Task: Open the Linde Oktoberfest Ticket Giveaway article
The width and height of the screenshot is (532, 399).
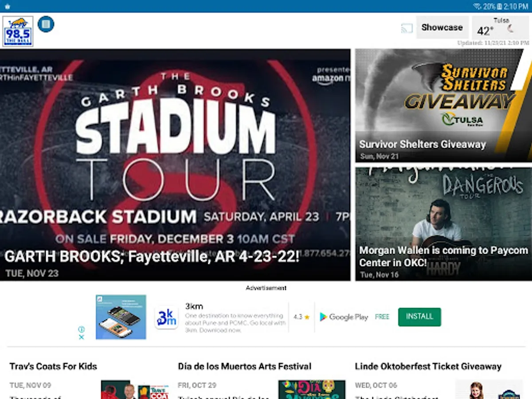Action: (x=428, y=367)
